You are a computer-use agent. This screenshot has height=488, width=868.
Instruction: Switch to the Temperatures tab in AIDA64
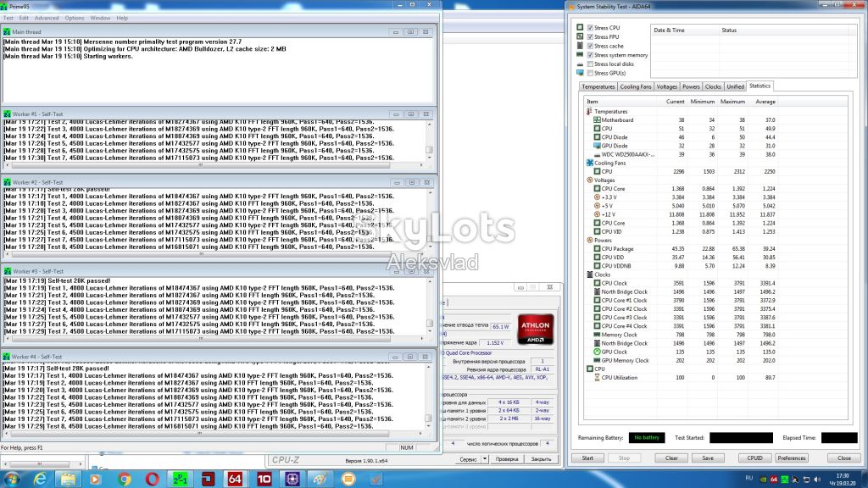pyautogui.click(x=598, y=87)
